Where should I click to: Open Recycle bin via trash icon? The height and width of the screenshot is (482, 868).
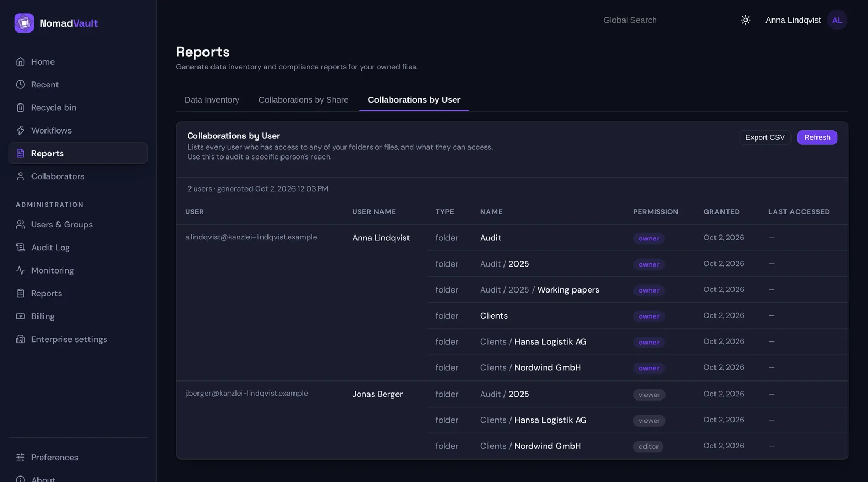(x=21, y=107)
